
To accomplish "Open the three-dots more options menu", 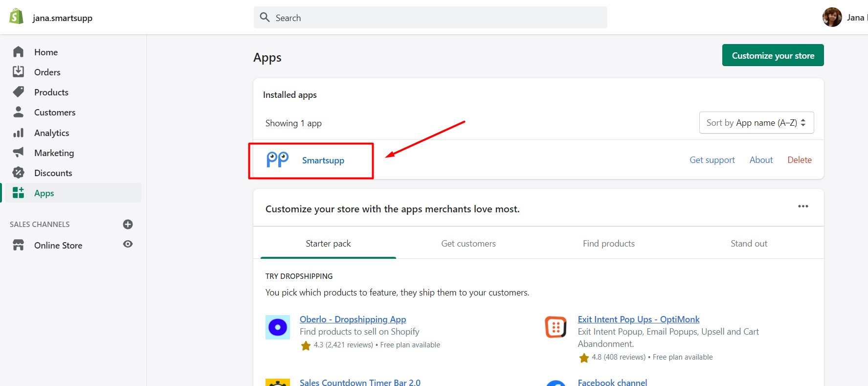I will point(803,206).
